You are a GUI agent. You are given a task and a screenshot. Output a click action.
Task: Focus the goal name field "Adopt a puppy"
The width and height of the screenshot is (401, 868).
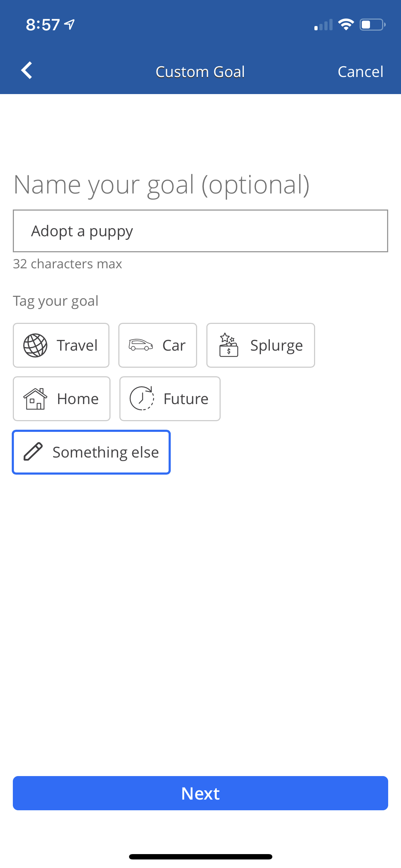click(200, 231)
